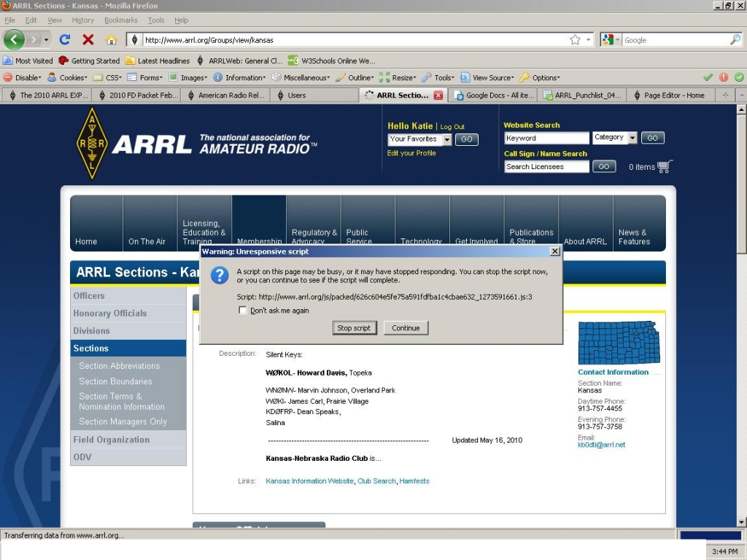This screenshot has height=560, width=747.
Task: Open the W3Schools Online We... bookmark
Action: tap(332, 61)
